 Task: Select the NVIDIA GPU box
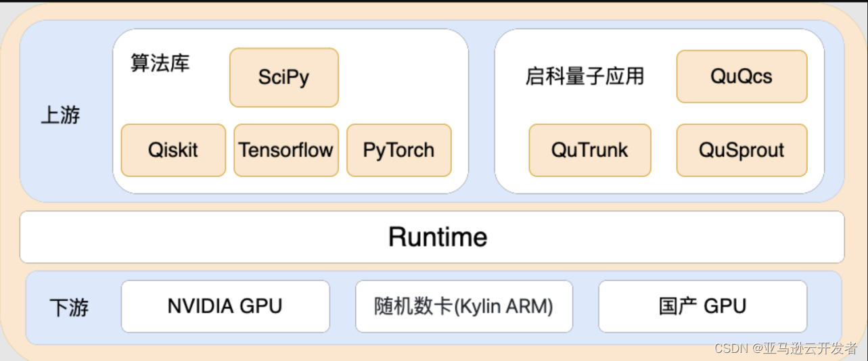[x=225, y=306]
